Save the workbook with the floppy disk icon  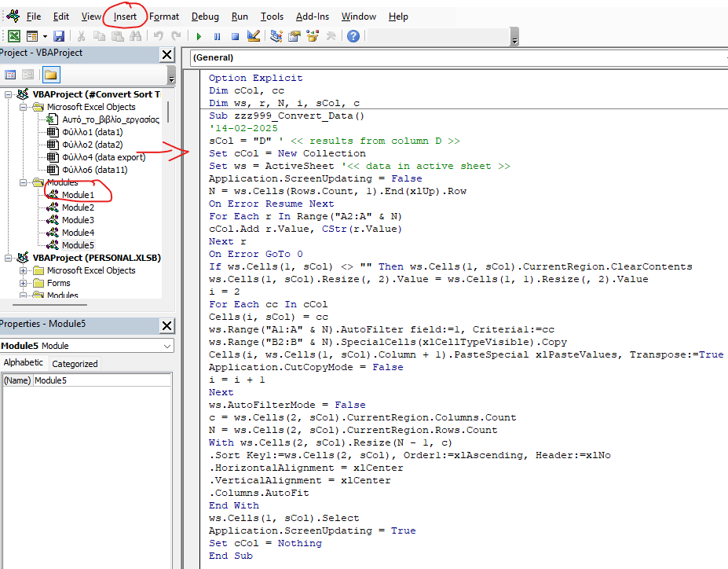[x=59, y=36]
